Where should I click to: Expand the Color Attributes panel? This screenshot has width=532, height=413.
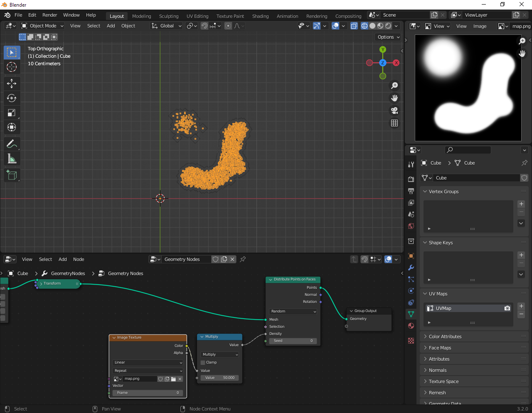445,337
